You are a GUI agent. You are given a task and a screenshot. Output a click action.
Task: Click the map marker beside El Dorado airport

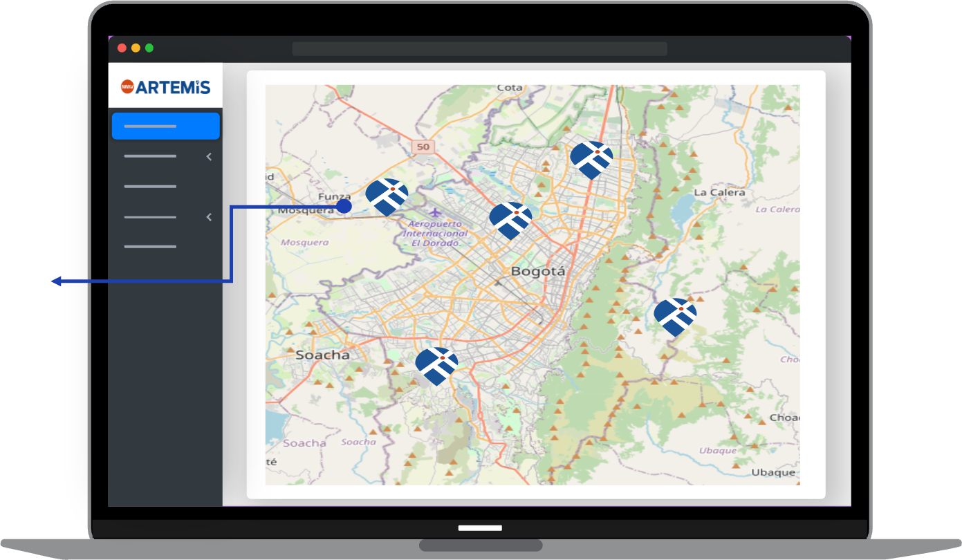pos(510,220)
